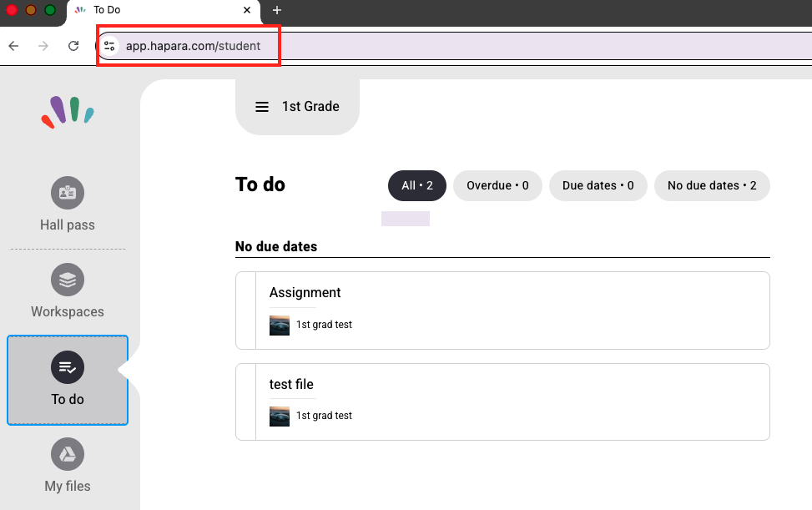Reload the page
This screenshot has width=812, height=510.
point(73,46)
